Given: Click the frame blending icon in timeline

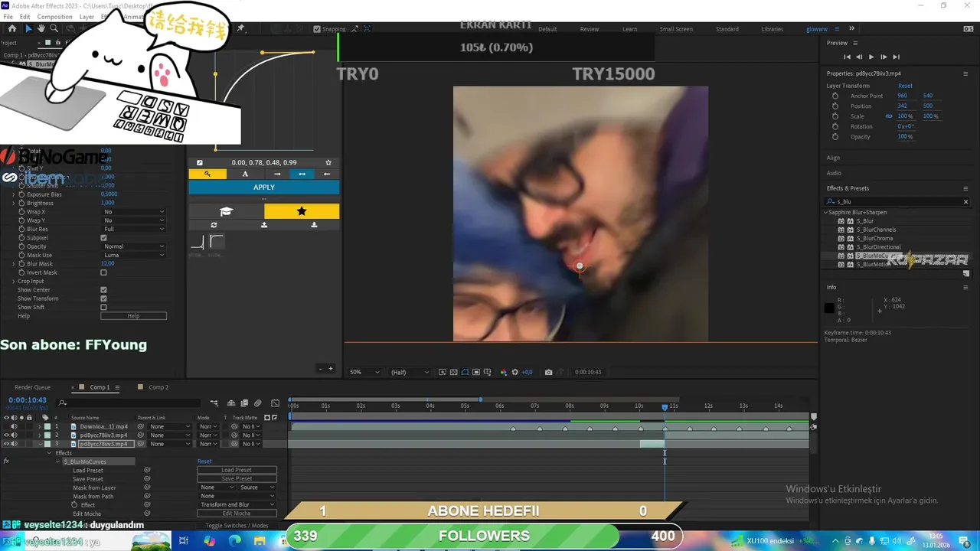Looking at the screenshot, I should [x=244, y=403].
